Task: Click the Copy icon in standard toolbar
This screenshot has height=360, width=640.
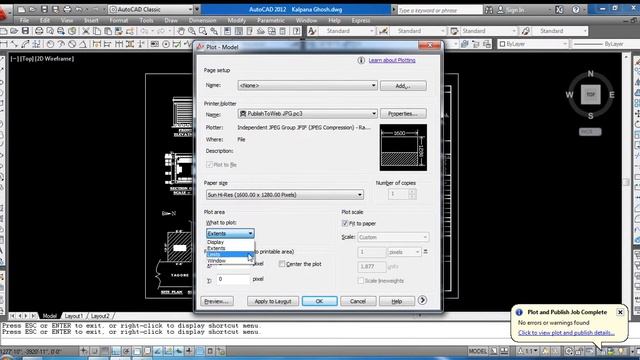Action: pyautogui.click(x=97, y=31)
